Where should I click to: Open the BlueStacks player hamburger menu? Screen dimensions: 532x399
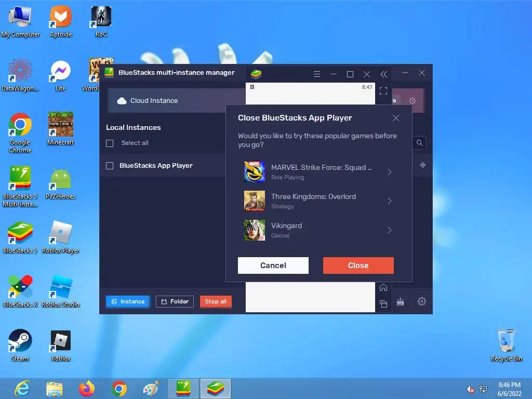point(316,74)
